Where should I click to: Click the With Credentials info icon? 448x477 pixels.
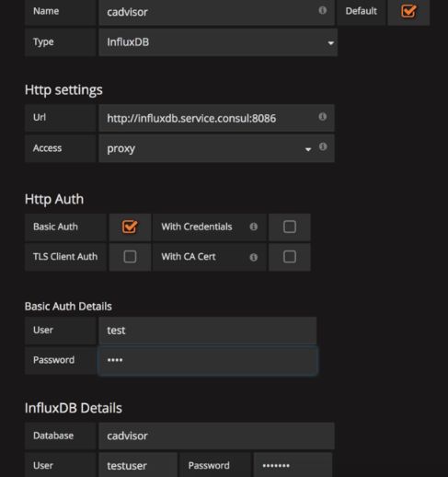click(x=254, y=227)
